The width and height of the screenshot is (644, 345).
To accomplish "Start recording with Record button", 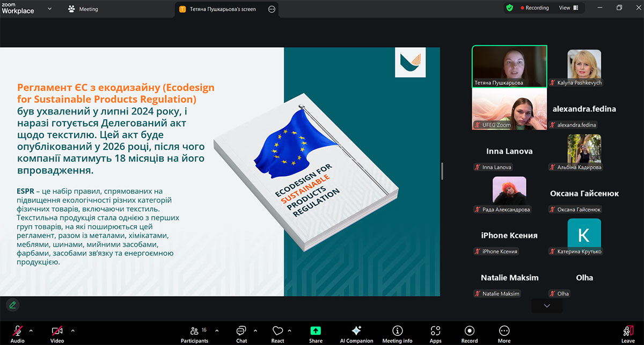I will pos(469,334).
